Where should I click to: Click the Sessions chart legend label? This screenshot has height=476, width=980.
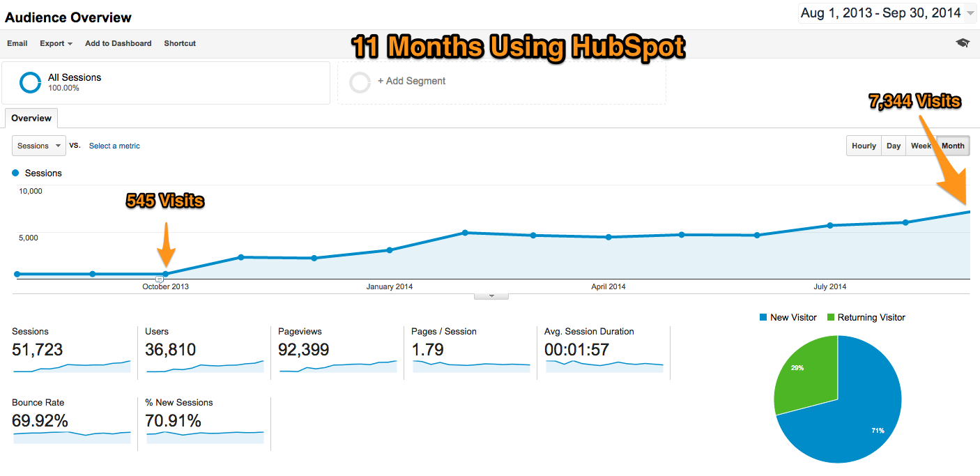[43, 173]
